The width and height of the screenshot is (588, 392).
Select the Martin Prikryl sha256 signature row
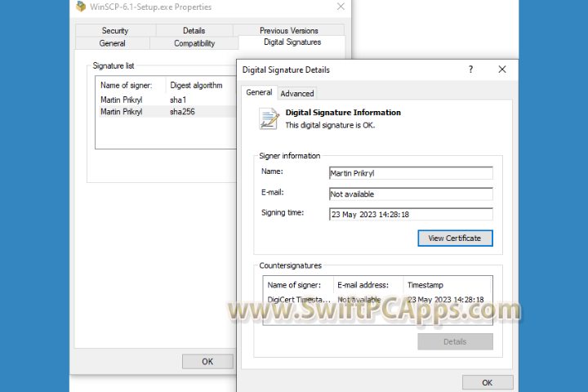(x=167, y=112)
